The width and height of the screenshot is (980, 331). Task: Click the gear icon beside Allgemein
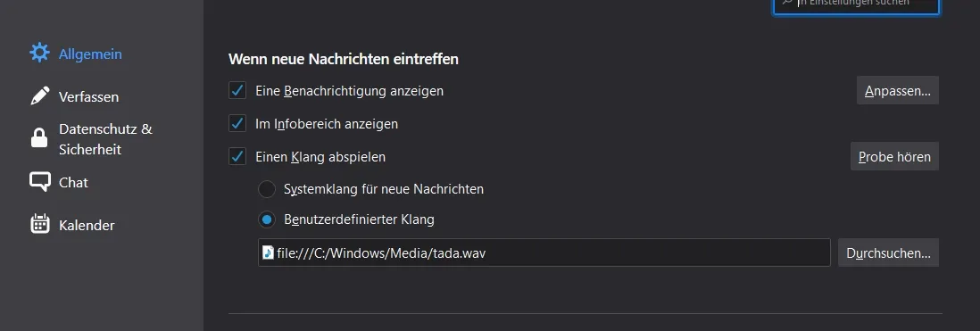click(x=39, y=54)
